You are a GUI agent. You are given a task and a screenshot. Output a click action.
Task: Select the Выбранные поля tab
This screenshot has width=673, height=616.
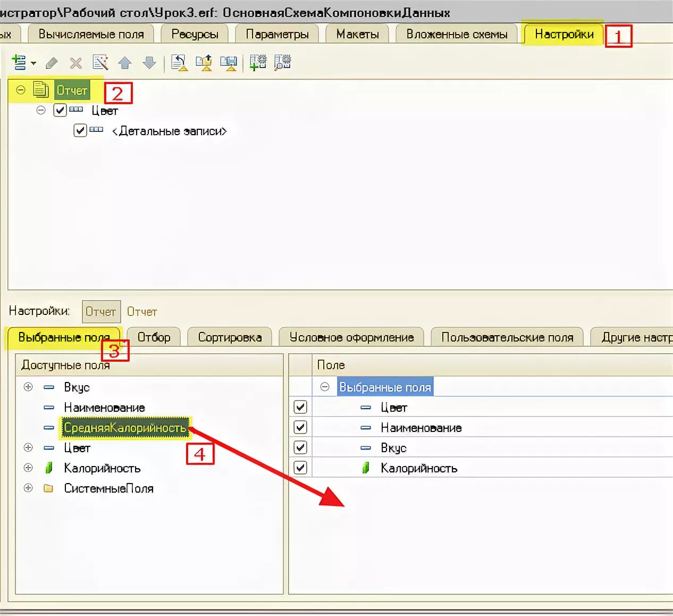point(64,337)
